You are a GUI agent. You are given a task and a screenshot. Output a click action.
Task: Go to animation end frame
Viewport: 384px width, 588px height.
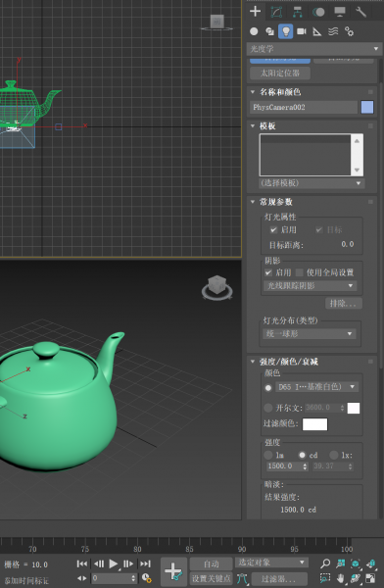pos(146,563)
